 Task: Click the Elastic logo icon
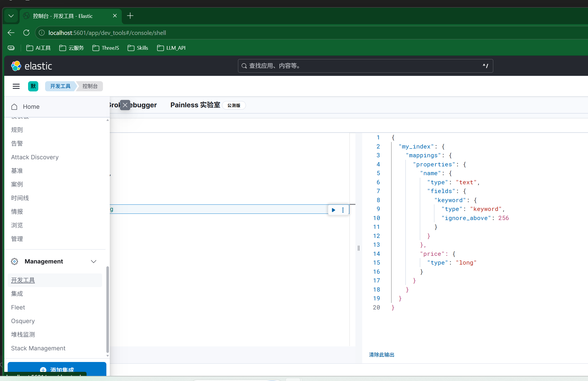[x=16, y=66]
